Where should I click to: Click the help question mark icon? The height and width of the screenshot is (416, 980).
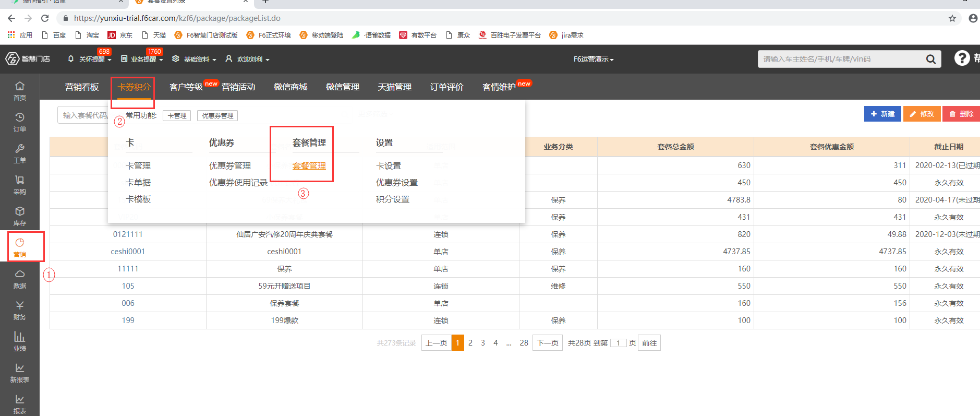962,58
